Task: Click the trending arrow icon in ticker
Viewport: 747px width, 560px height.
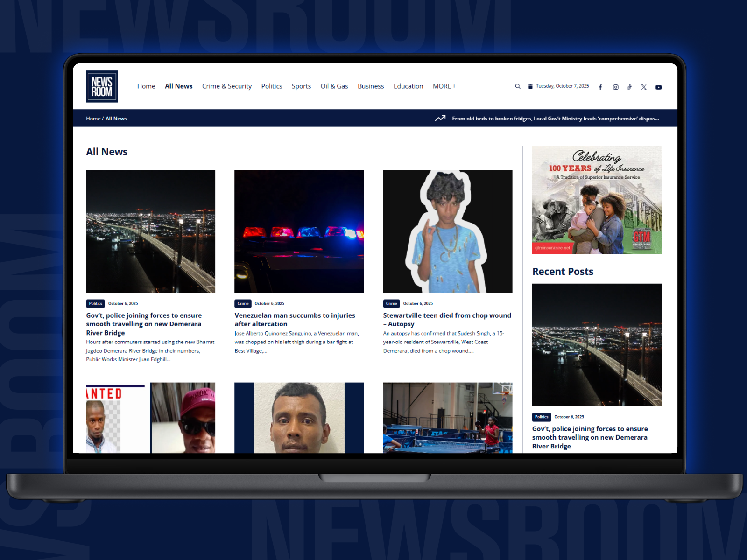Action: tap(440, 119)
